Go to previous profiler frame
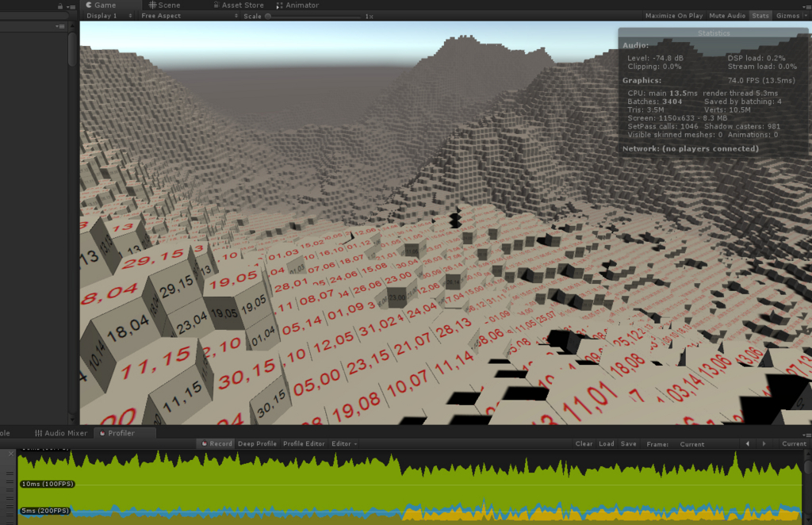Viewport: 812px width, 525px height. coord(747,444)
